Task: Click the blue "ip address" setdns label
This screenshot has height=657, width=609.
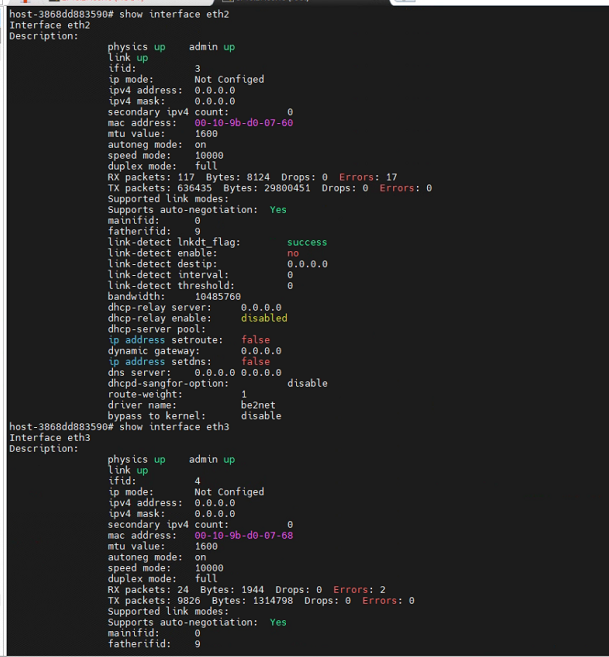Action: 136,362
